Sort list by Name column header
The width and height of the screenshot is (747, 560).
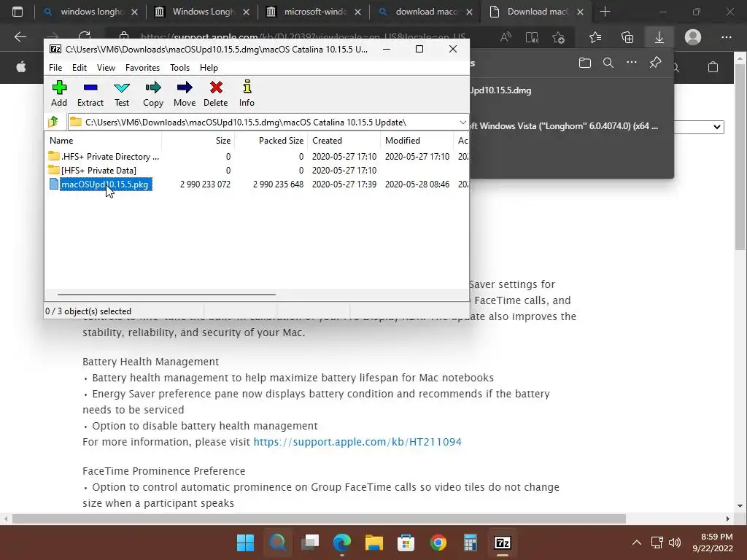coord(104,141)
